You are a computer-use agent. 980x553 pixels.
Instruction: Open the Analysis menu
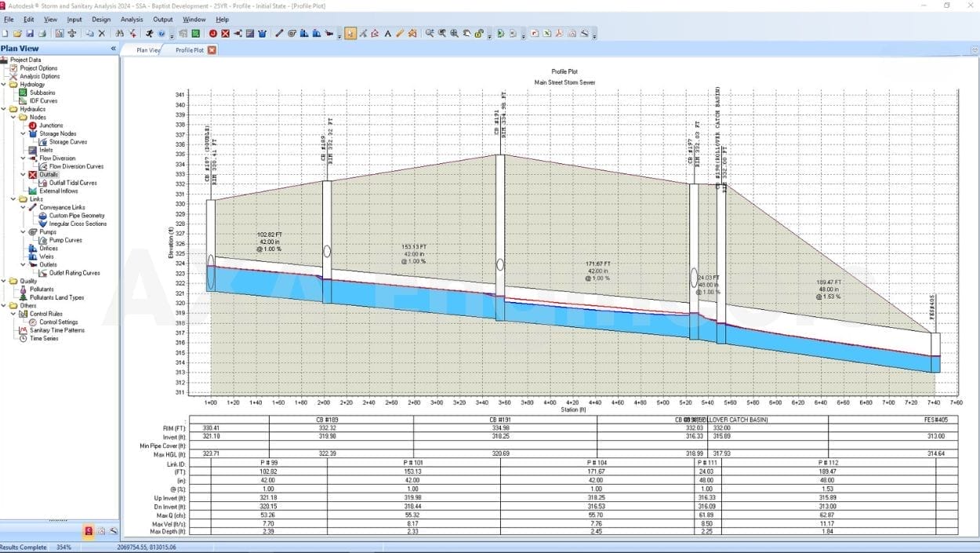coord(132,19)
